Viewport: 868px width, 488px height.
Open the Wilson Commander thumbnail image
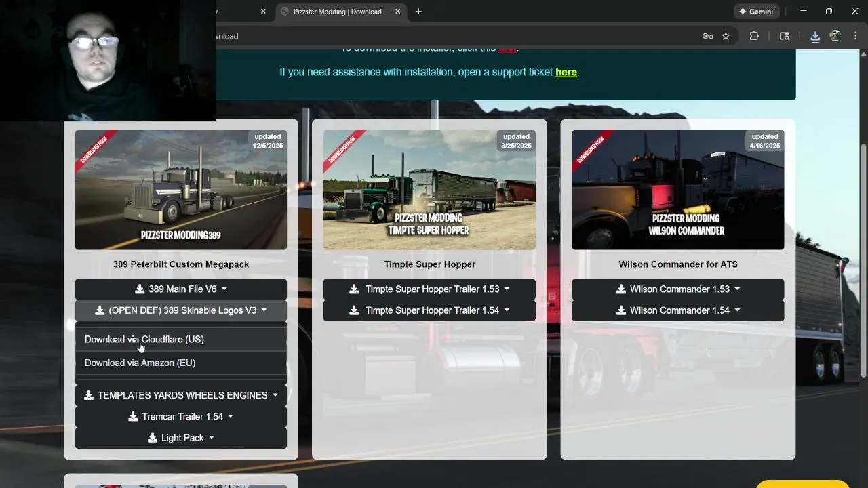click(x=678, y=190)
